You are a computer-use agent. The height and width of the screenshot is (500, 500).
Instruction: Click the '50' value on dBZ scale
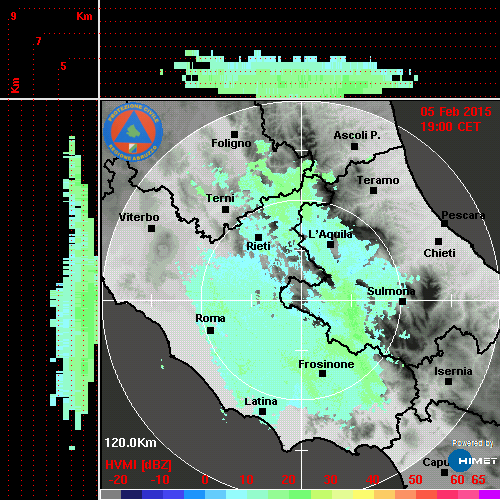(x=415, y=480)
